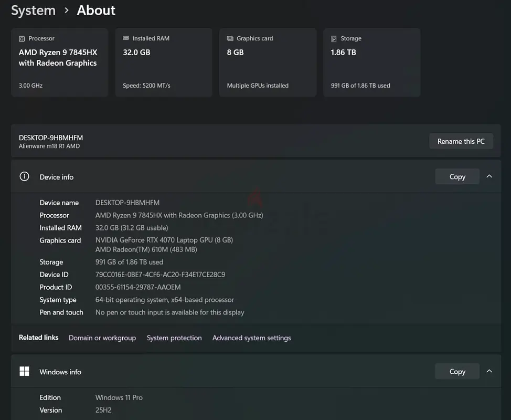The height and width of the screenshot is (420, 511).
Task: Click the Related links label
Action: pyautogui.click(x=38, y=338)
